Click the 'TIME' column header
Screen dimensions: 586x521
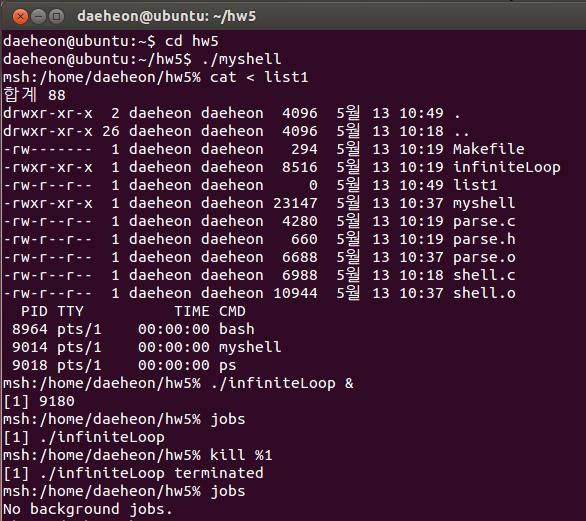click(192, 311)
